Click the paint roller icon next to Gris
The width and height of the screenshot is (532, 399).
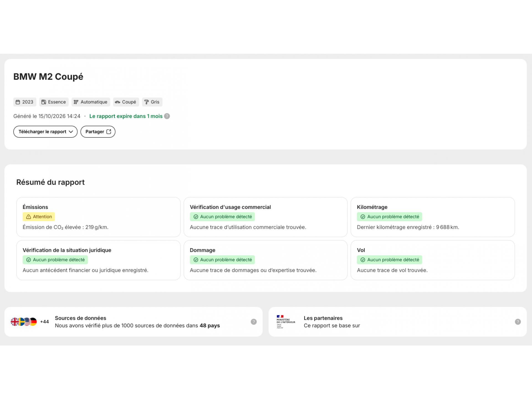tap(147, 102)
